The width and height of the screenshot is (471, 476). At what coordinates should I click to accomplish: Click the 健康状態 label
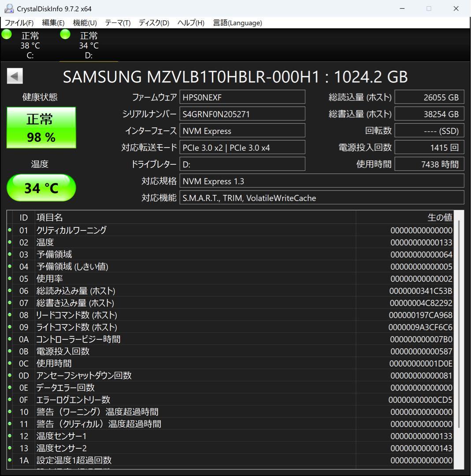pyautogui.click(x=40, y=97)
